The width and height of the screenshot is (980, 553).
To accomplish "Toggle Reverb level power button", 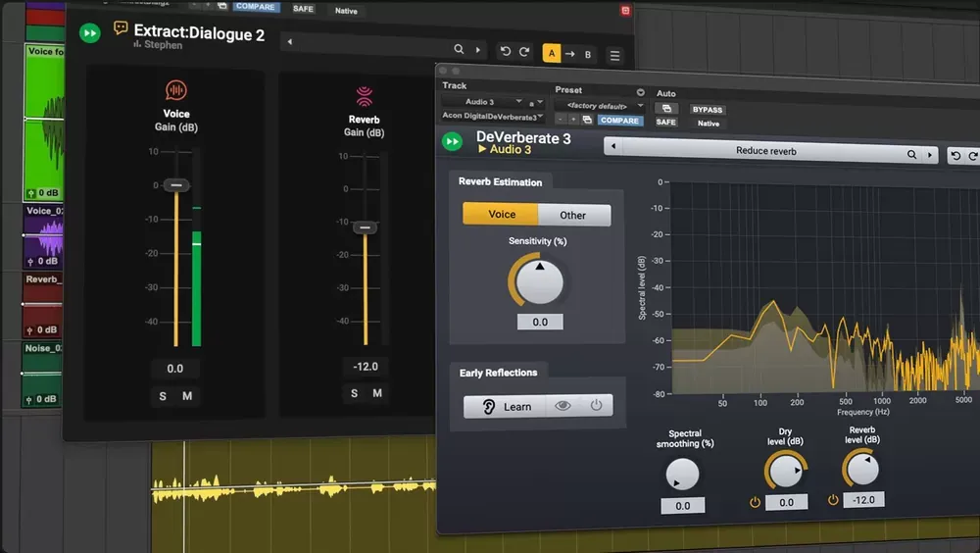I will tap(833, 500).
